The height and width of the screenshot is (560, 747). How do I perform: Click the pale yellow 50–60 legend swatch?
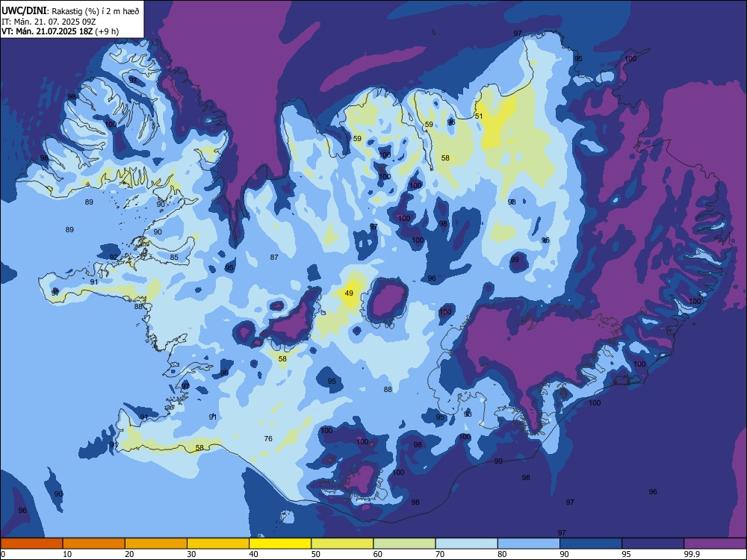343,544
